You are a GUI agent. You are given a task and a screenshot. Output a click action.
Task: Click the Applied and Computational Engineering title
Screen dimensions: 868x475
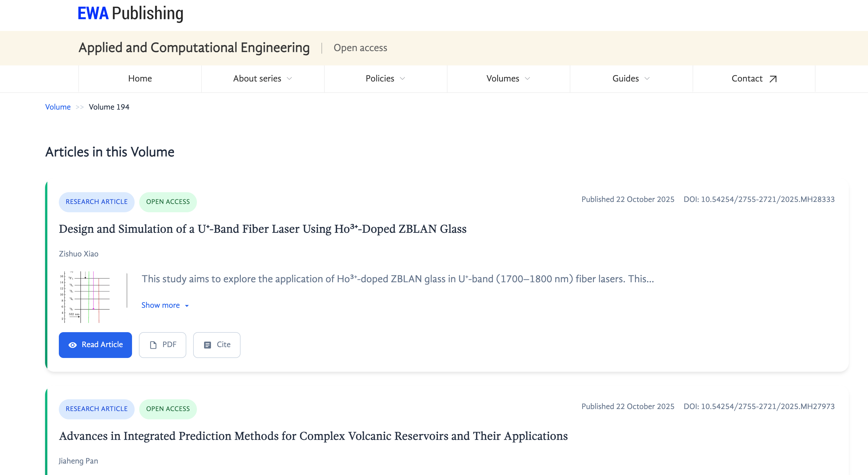click(x=194, y=47)
